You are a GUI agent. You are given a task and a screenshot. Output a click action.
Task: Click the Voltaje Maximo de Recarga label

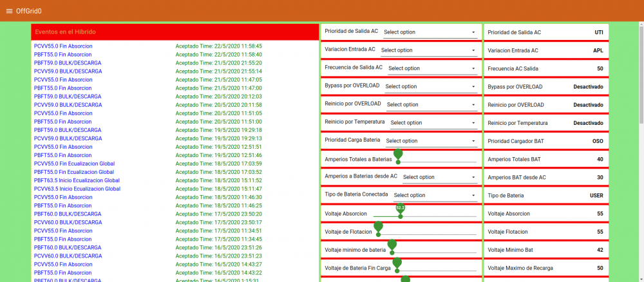520,268
